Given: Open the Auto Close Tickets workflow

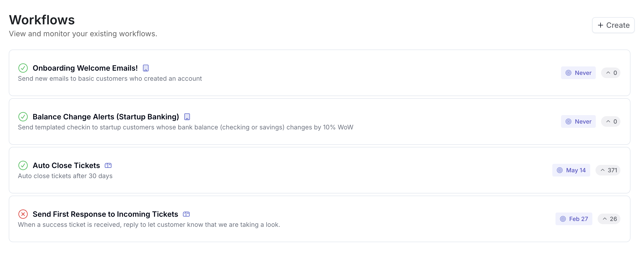Looking at the screenshot, I should point(66,165).
